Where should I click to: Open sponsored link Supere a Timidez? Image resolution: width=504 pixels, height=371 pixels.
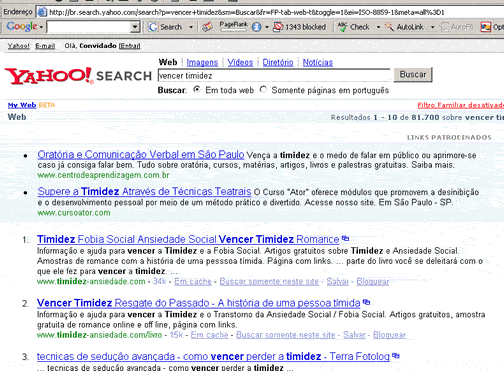144,192
